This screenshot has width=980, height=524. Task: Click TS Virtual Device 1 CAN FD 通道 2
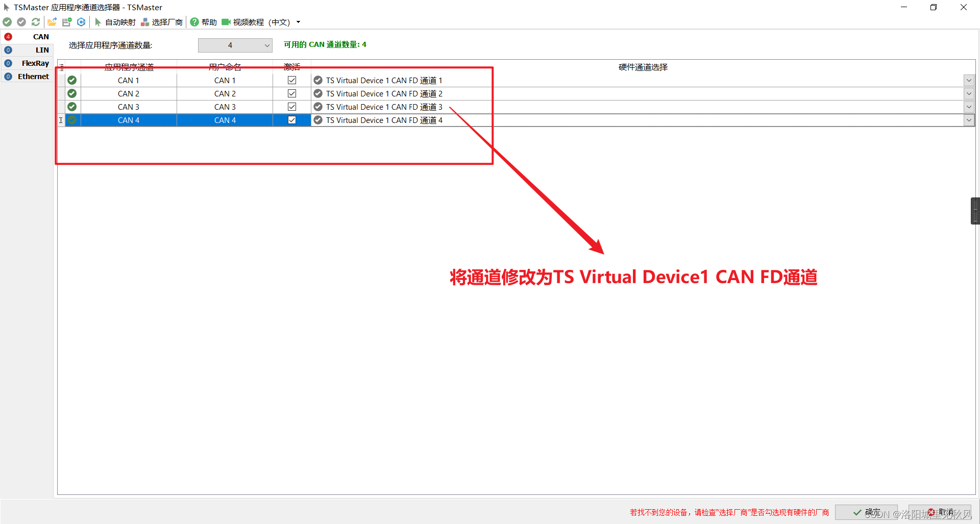click(x=384, y=93)
